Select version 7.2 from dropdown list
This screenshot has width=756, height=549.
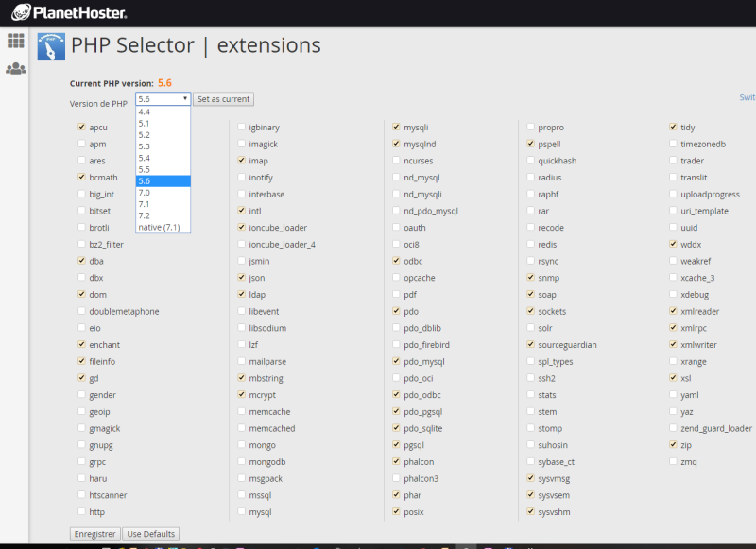[163, 215]
